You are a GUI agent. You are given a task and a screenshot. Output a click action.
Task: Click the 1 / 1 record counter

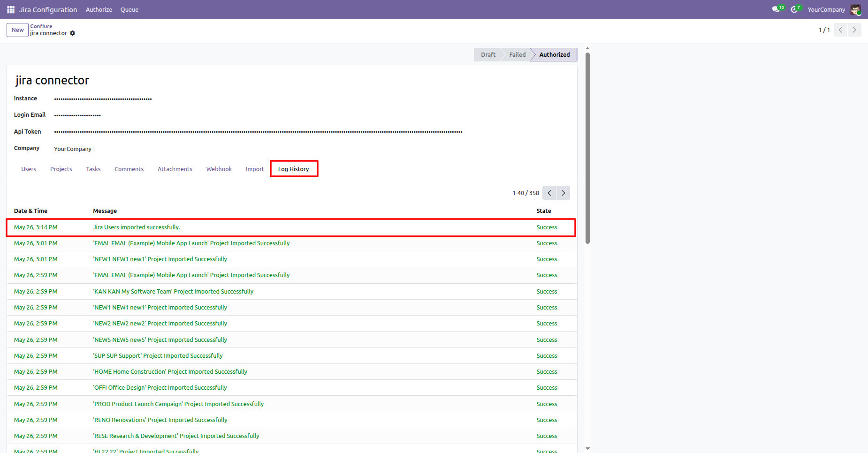click(x=824, y=30)
